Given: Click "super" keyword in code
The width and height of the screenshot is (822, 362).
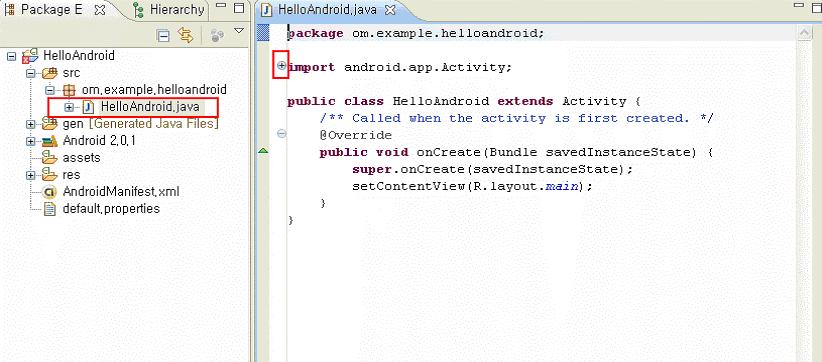Looking at the screenshot, I should [372, 169].
